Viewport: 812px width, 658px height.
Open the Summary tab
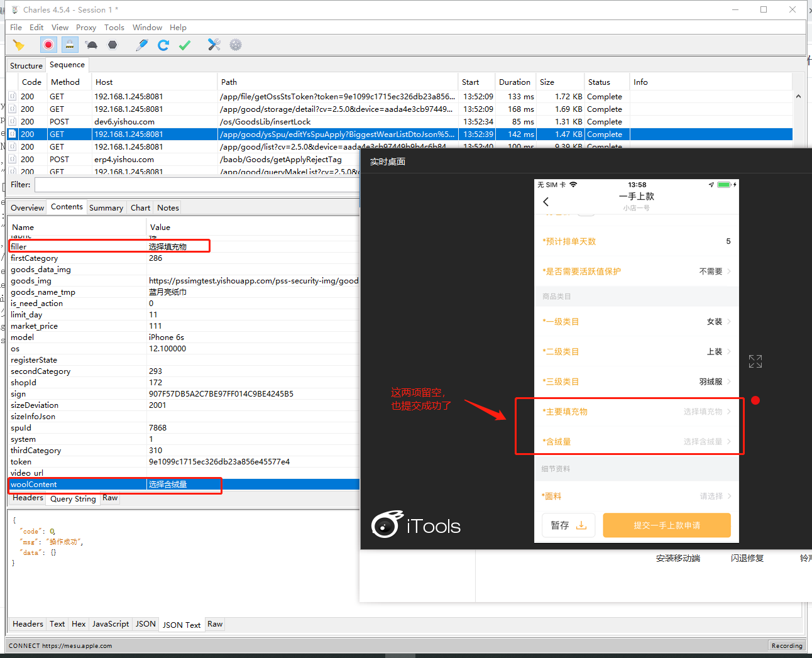pos(106,207)
